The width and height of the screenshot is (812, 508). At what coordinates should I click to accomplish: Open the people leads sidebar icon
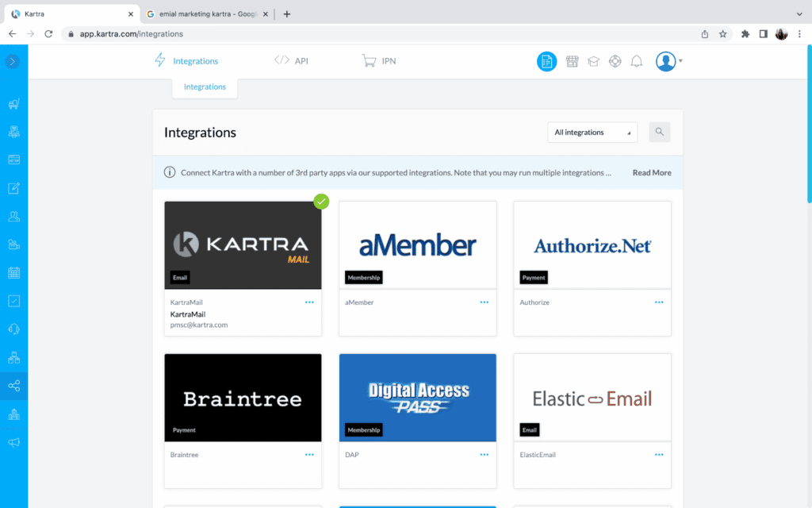[x=14, y=216]
